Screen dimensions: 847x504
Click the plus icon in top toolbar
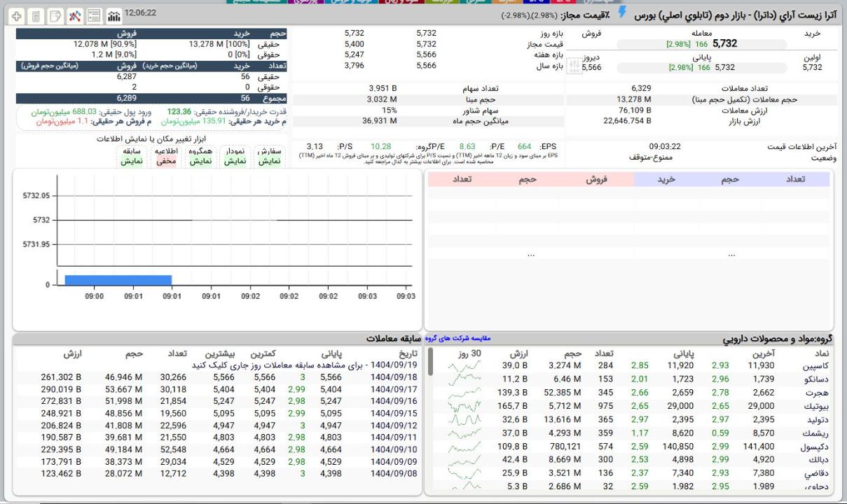coord(17,15)
